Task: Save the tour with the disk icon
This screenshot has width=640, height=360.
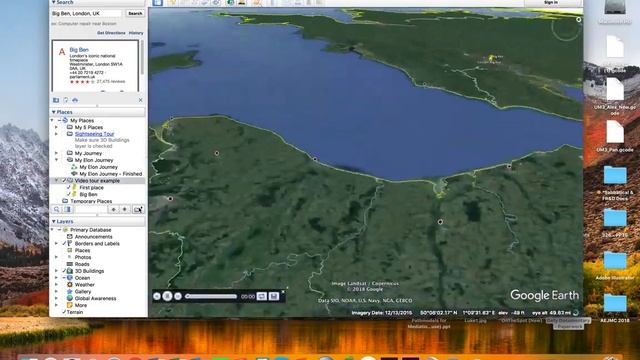Action: pyautogui.click(x=274, y=296)
